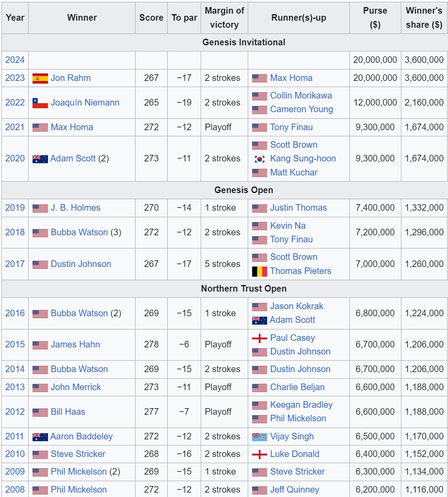Screen dimensions: 448x497
Task: Open the Keegan Bradley link
Action: tap(301, 405)
